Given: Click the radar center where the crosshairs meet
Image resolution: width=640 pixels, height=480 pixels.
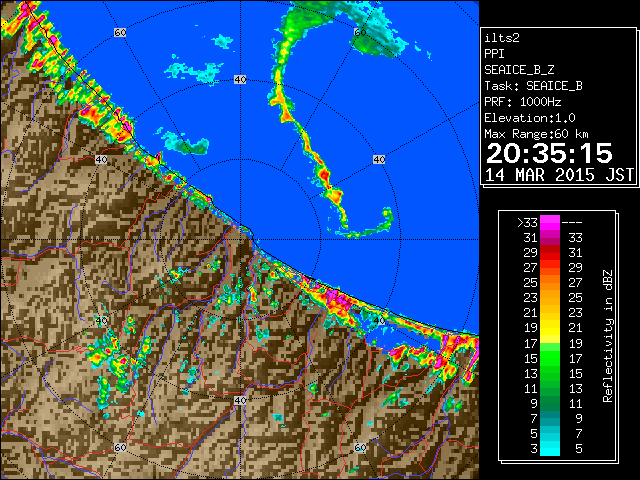Looking at the screenshot, I should (x=240, y=240).
